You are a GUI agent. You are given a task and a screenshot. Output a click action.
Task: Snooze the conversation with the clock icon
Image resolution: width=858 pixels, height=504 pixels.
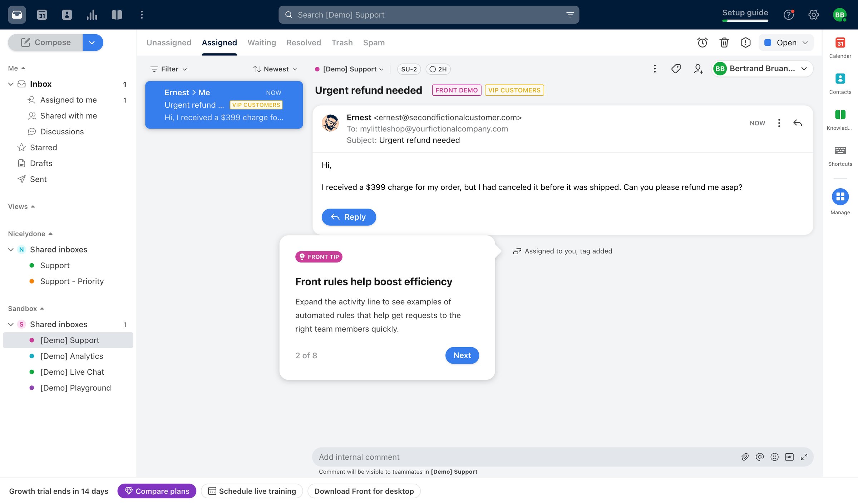(702, 43)
